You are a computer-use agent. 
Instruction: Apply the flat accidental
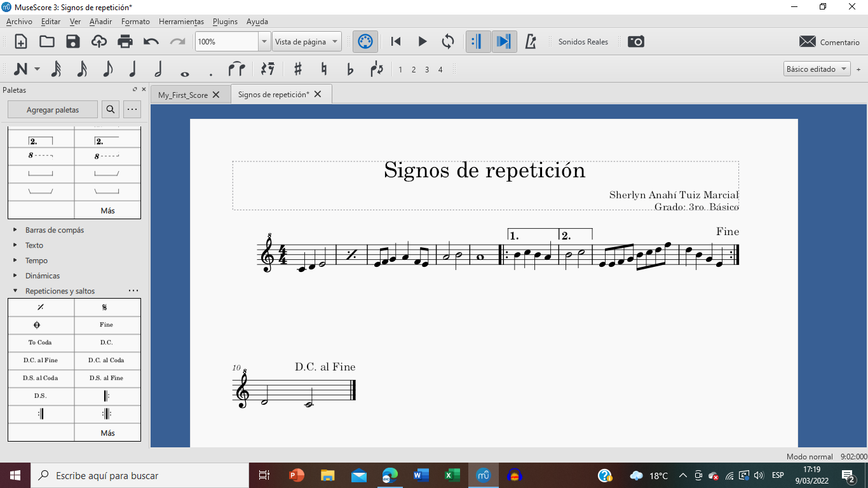pyautogui.click(x=350, y=69)
